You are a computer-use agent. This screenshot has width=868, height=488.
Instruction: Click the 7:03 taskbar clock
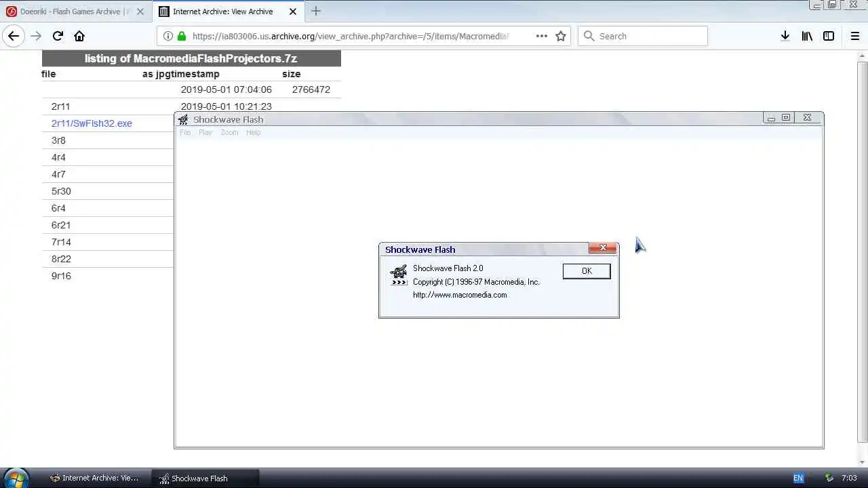[848, 478]
